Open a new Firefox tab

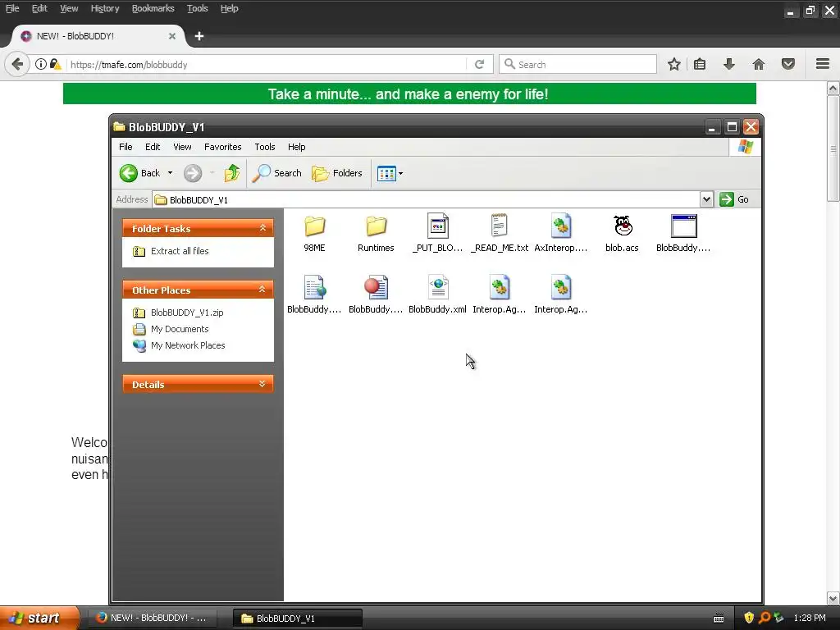(199, 36)
